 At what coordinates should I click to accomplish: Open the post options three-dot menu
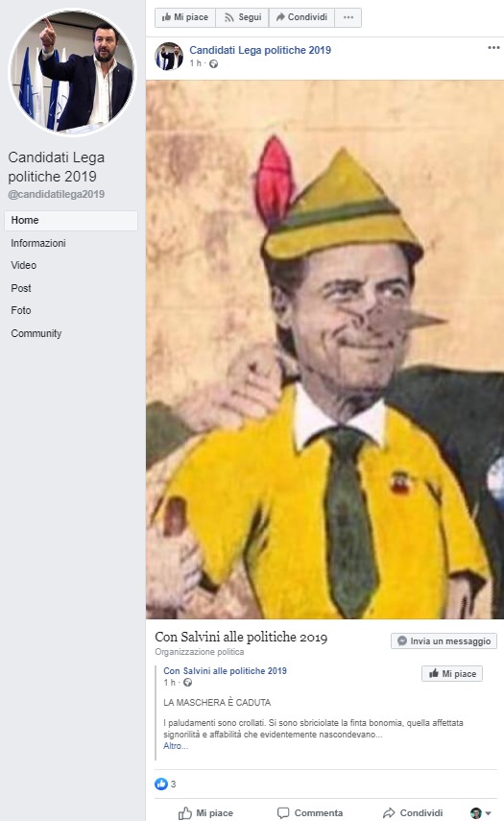pyautogui.click(x=493, y=48)
